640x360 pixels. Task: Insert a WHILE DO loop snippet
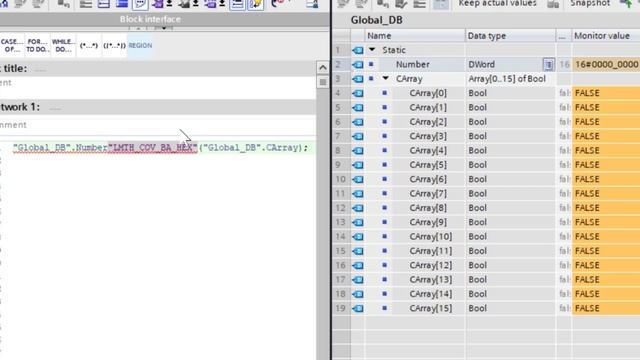[63, 45]
